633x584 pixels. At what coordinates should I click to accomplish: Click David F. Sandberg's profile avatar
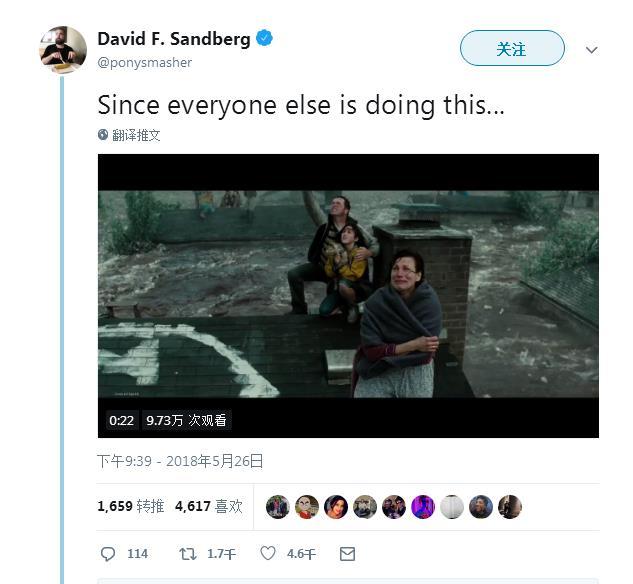coord(63,50)
